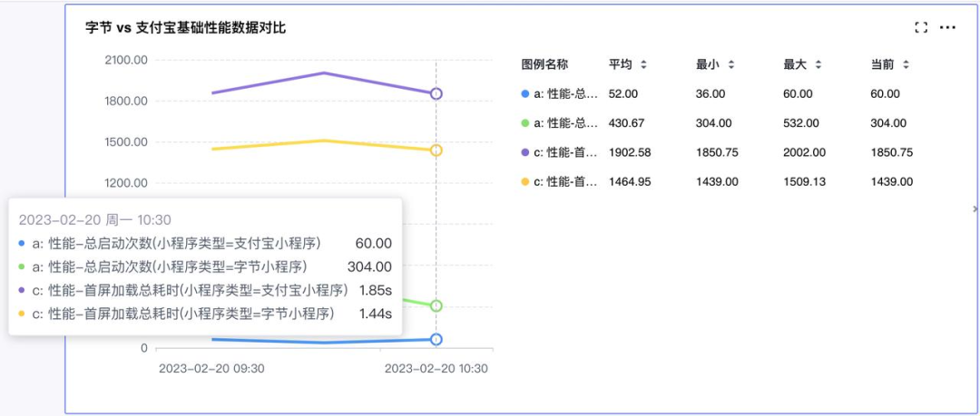Click the chart title '字节 vs 支付宝基础性能数据对比'
The width and height of the screenshot is (980, 416).
tap(185, 28)
